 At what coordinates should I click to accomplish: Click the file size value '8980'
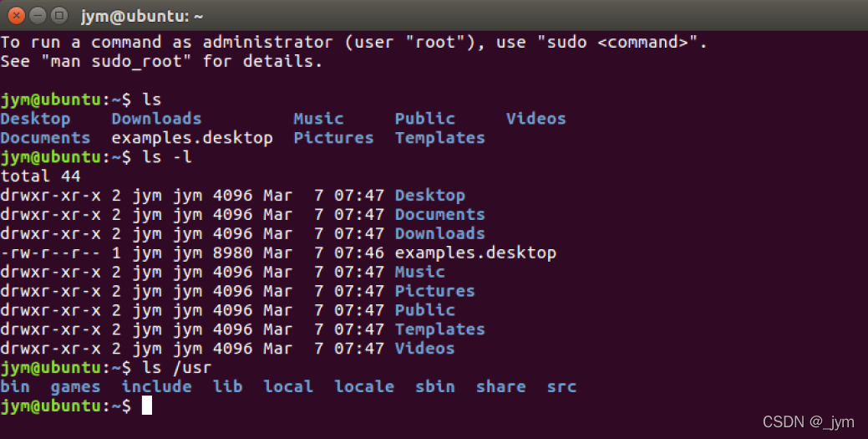pos(232,253)
